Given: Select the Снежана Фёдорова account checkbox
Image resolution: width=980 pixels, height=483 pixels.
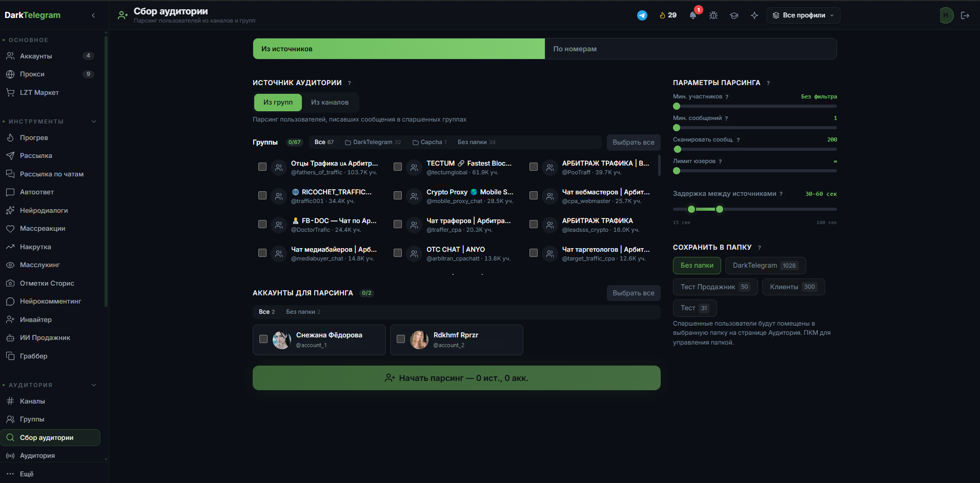Looking at the screenshot, I should pos(263,339).
